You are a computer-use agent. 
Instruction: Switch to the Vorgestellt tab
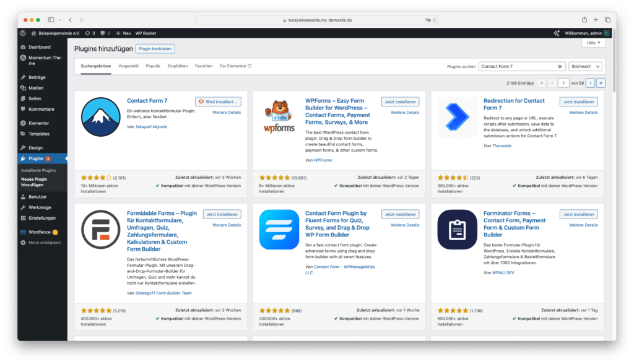(128, 66)
